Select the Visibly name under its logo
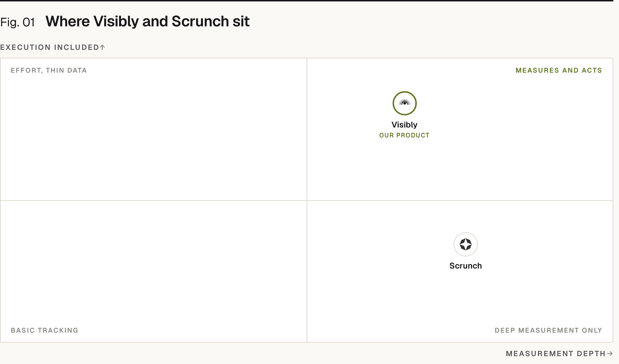The height and width of the screenshot is (364, 619). point(404,125)
